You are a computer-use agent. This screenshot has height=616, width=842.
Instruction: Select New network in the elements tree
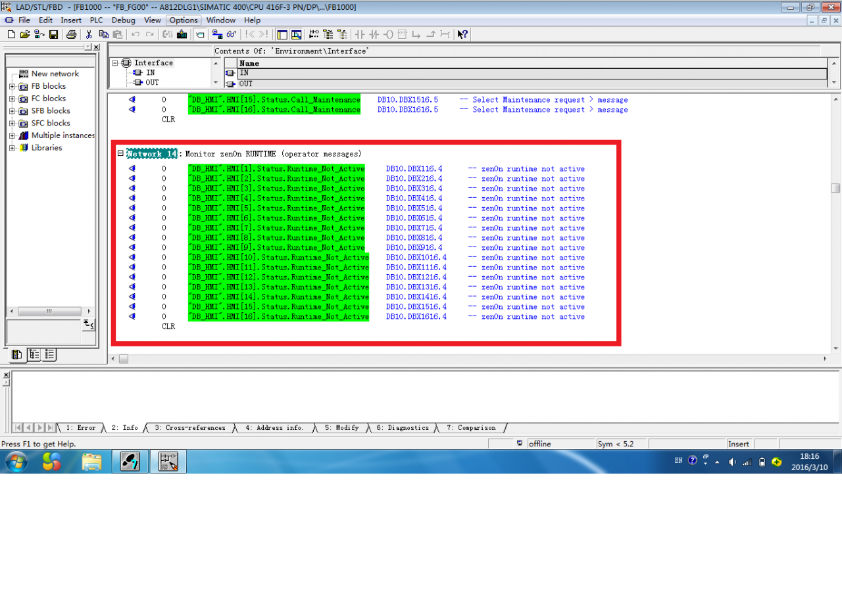click(x=55, y=74)
